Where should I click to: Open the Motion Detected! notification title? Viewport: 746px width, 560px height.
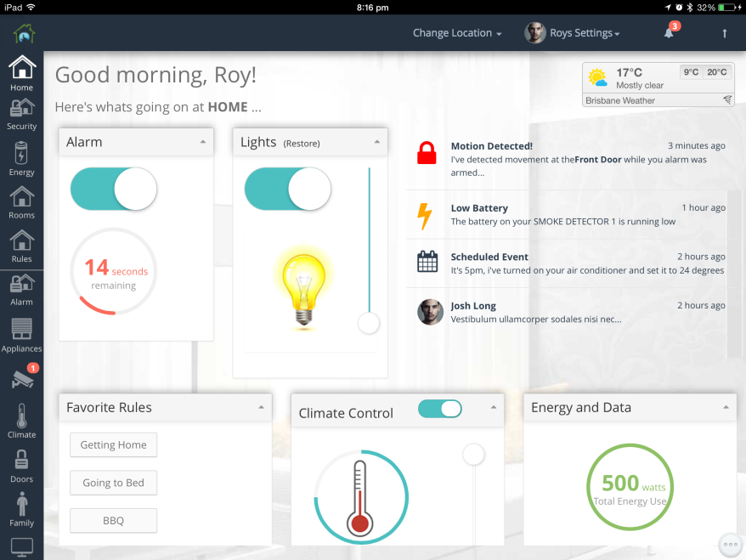[x=491, y=146]
